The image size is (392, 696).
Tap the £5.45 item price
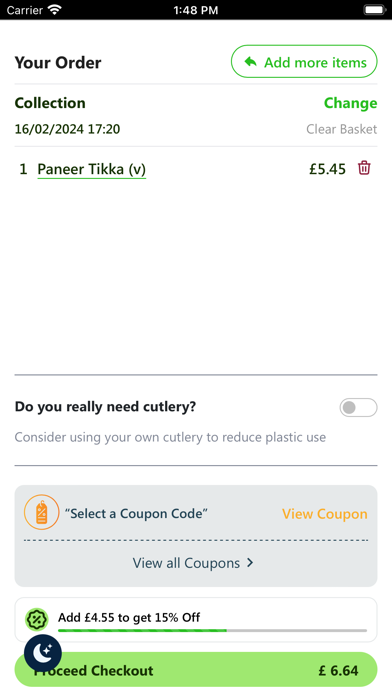[x=327, y=169]
